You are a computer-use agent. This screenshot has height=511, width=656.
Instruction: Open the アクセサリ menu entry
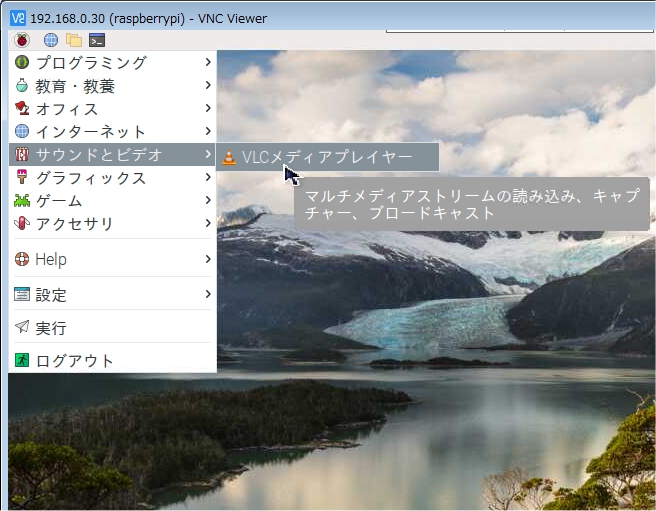[113, 223]
